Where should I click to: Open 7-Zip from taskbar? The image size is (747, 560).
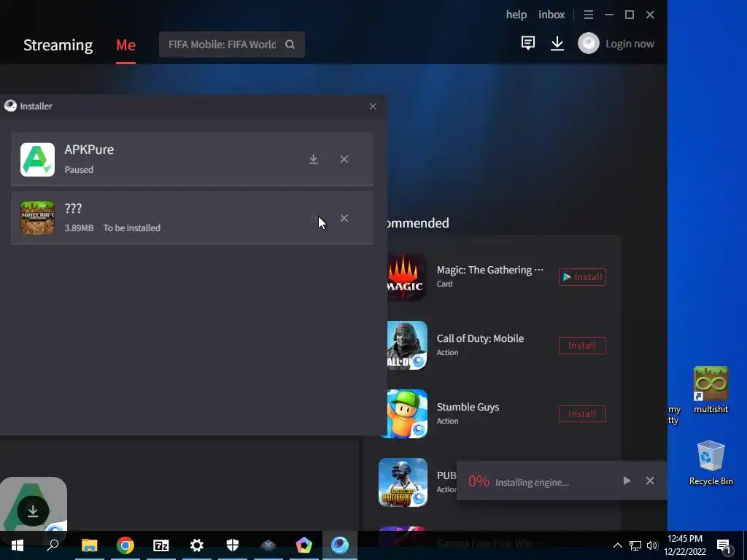(161, 545)
